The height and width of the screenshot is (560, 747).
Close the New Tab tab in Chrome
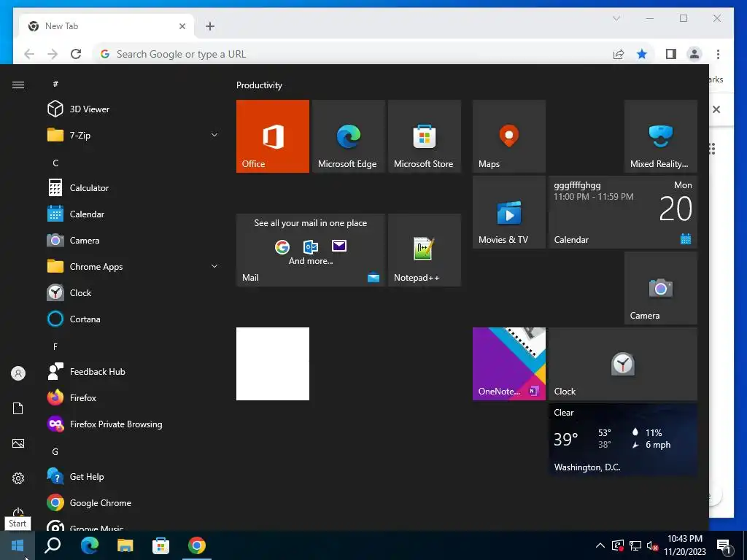pyautogui.click(x=182, y=26)
